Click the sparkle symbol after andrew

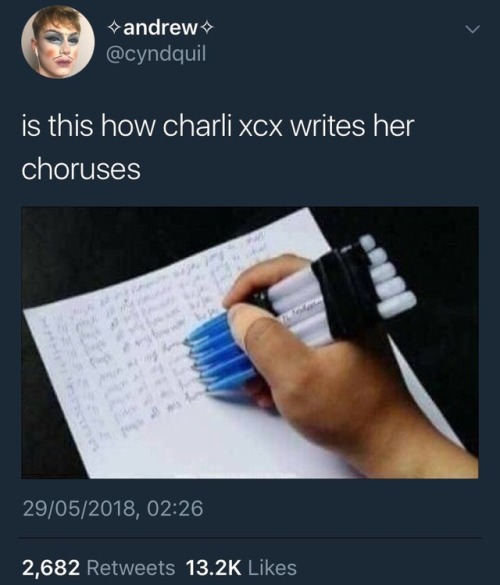[x=207, y=28]
